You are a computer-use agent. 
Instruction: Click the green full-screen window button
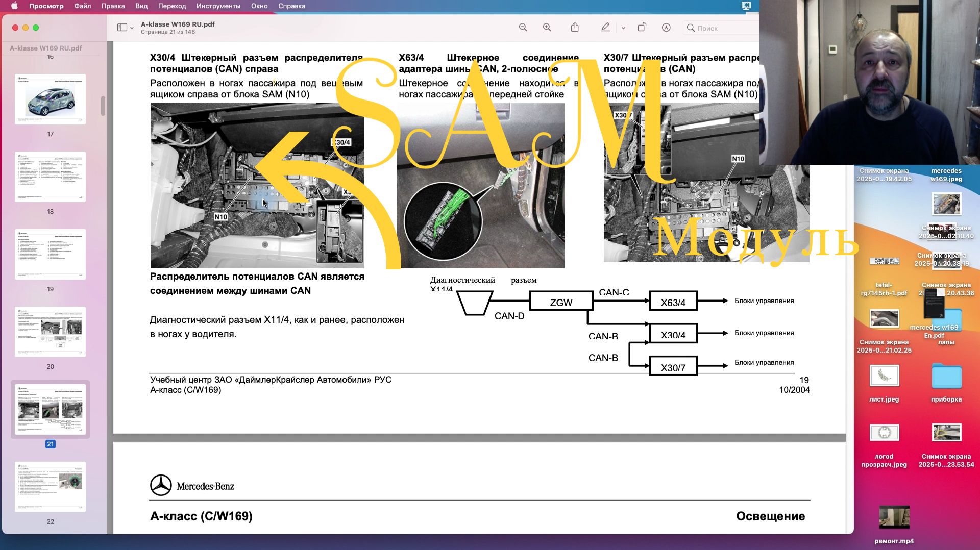point(36,28)
